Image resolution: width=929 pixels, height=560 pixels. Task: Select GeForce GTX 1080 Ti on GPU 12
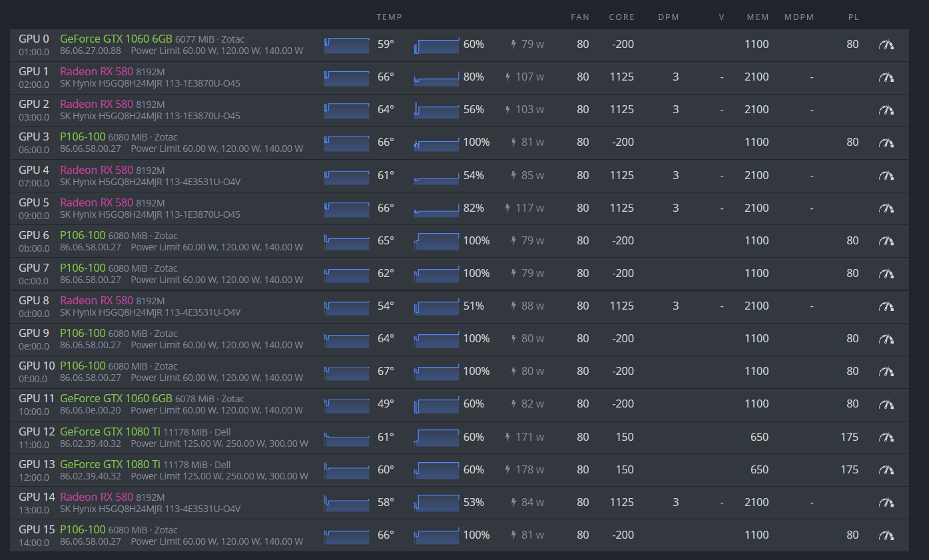[110, 431]
